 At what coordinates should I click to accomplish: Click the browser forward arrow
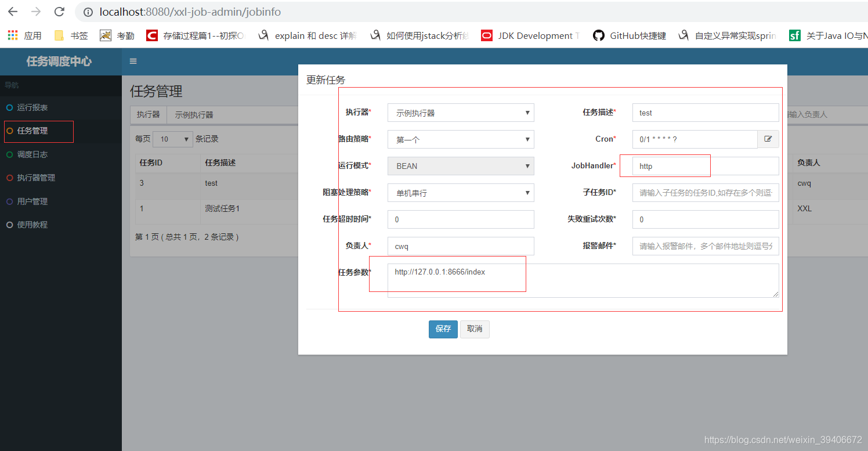coord(36,12)
